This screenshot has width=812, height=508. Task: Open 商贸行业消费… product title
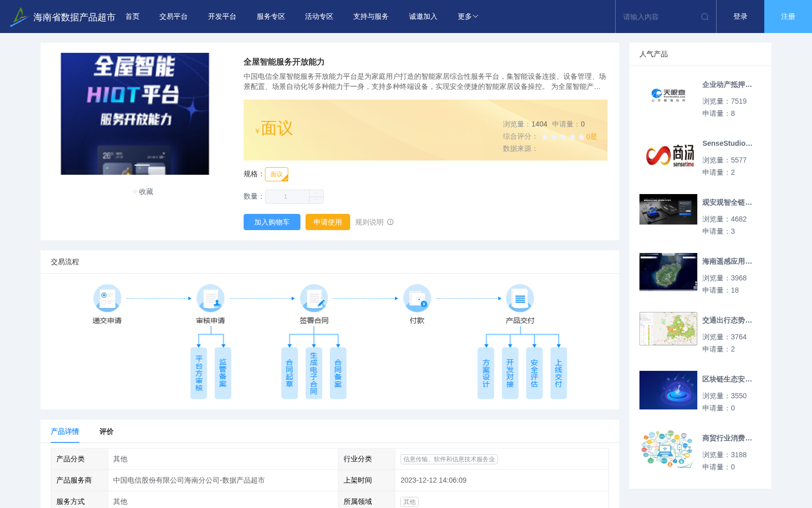pyautogui.click(x=727, y=438)
